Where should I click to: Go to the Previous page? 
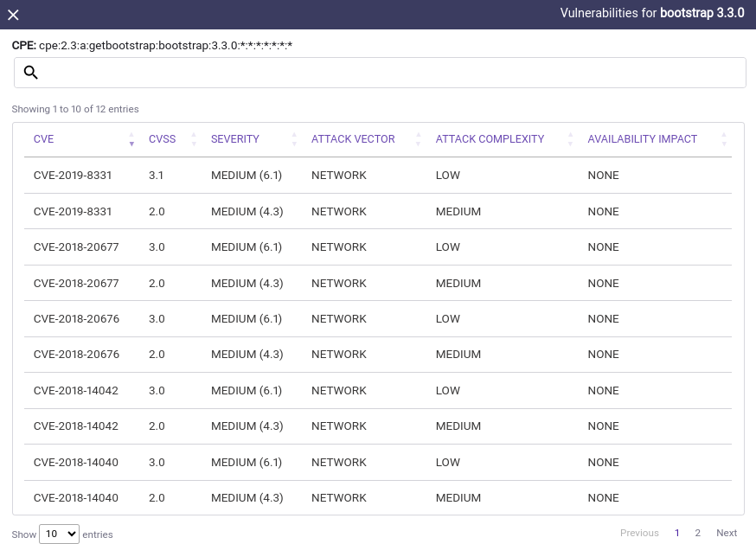(x=639, y=533)
